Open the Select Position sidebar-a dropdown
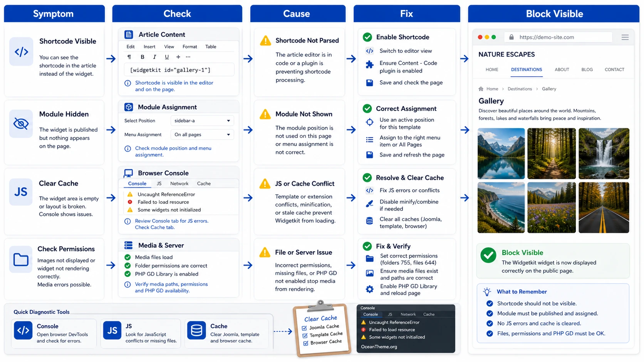Screen dimensions: 644x362 point(202,121)
